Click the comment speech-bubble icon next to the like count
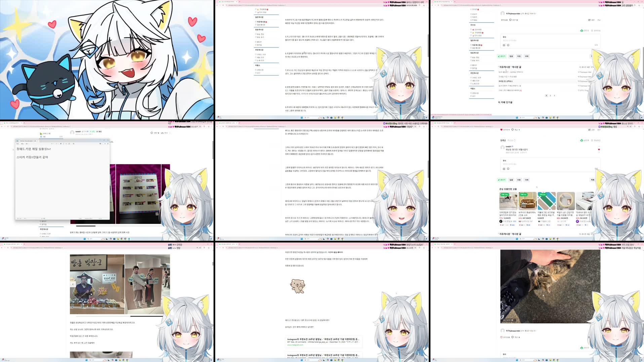The height and width of the screenshot is (362, 644). pos(513,129)
